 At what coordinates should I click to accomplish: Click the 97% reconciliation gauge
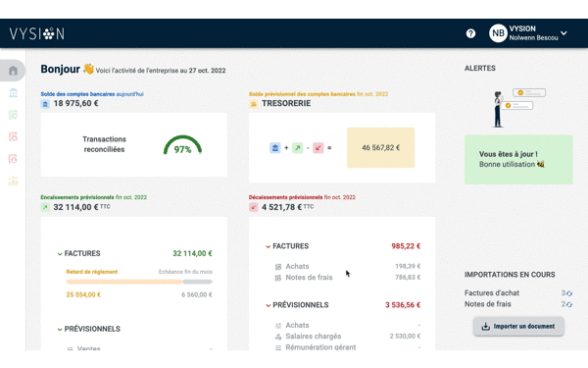182,145
